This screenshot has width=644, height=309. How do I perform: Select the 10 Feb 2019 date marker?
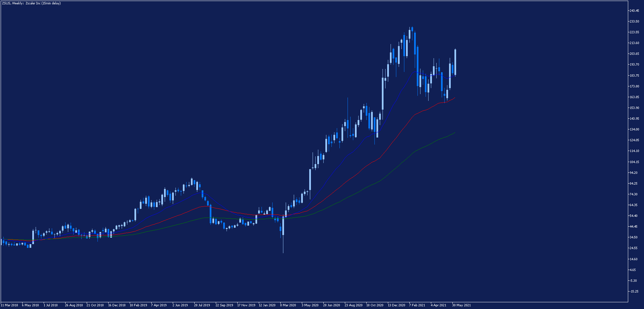(138, 305)
